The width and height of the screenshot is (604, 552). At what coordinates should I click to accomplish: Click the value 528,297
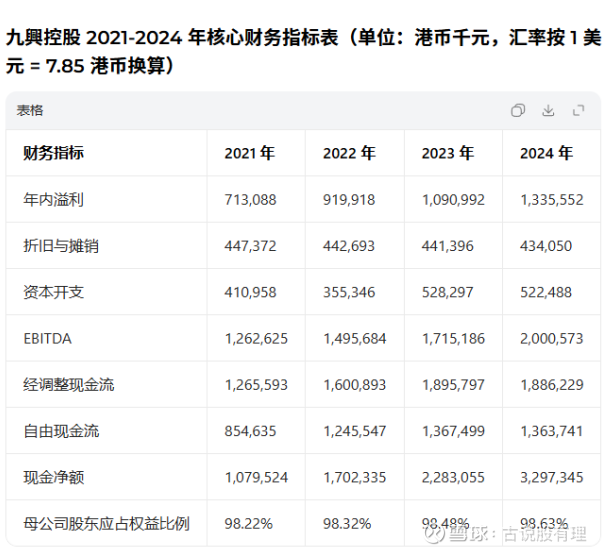(x=447, y=292)
